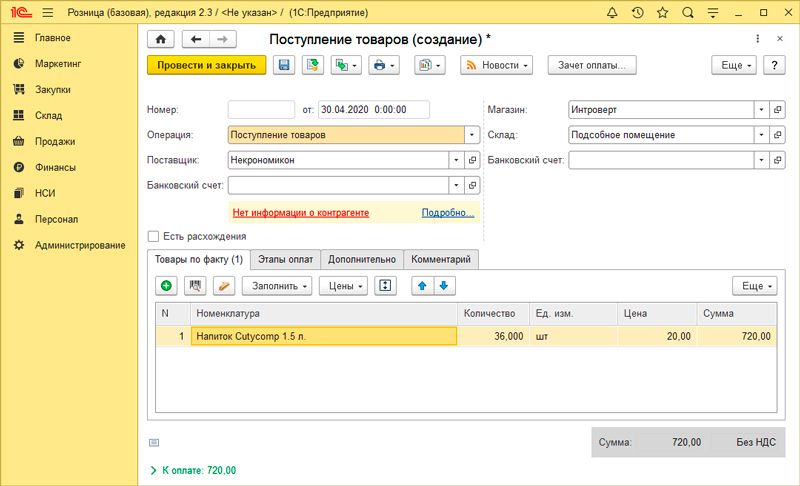The width and height of the screenshot is (800, 486).
Task: Click Нет информации о контрагенте link
Action: 301,213
